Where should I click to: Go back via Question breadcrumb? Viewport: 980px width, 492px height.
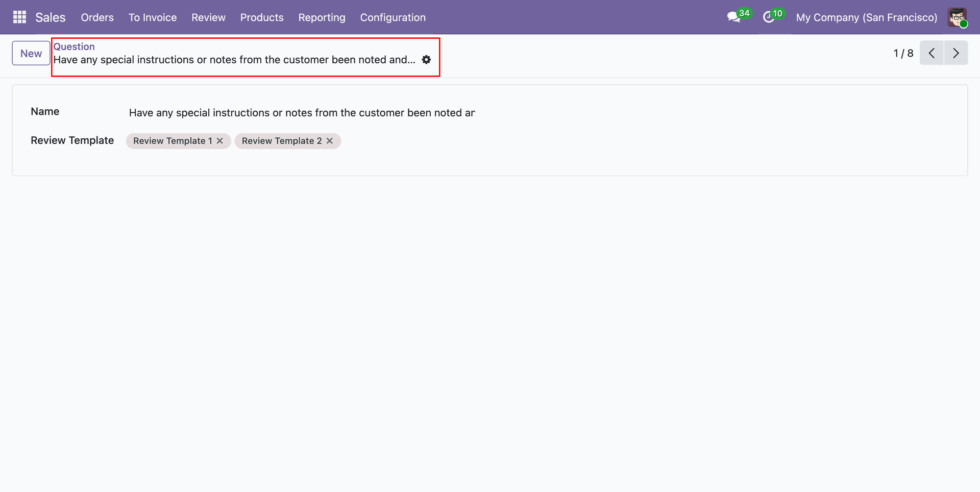click(x=74, y=46)
